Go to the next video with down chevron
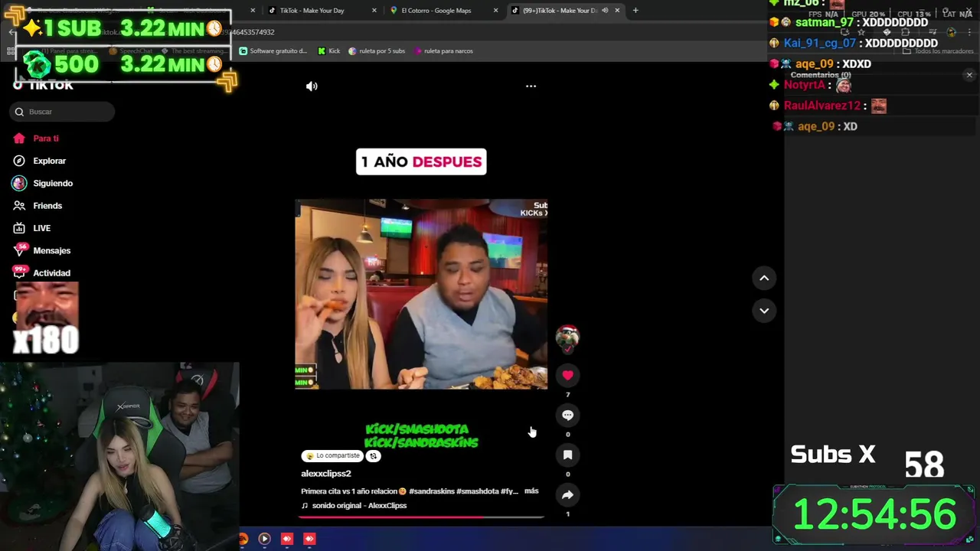980x551 pixels. pyautogui.click(x=764, y=311)
